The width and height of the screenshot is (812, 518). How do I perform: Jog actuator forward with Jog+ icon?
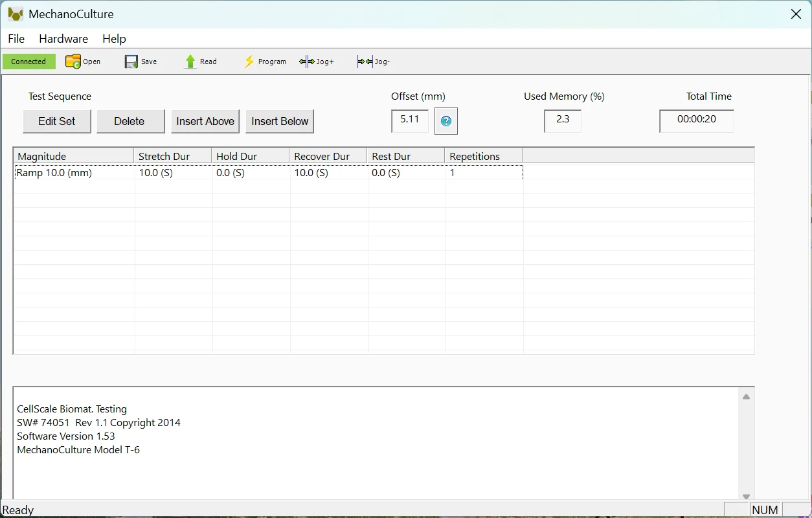[306, 62]
